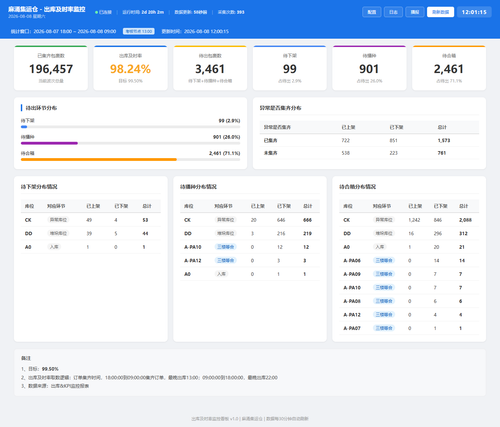
Task: Click the update time 2026-08-08 12:00:15
Action: pos(206,31)
